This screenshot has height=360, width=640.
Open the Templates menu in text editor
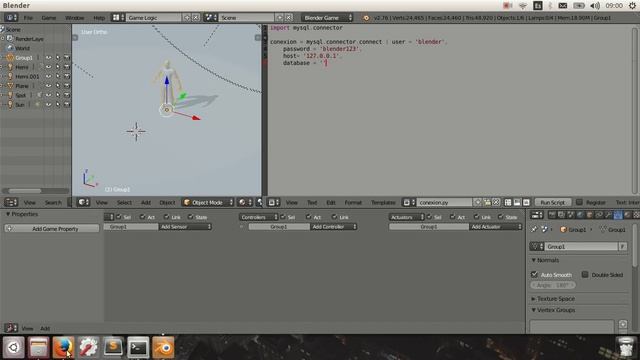(383, 202)
